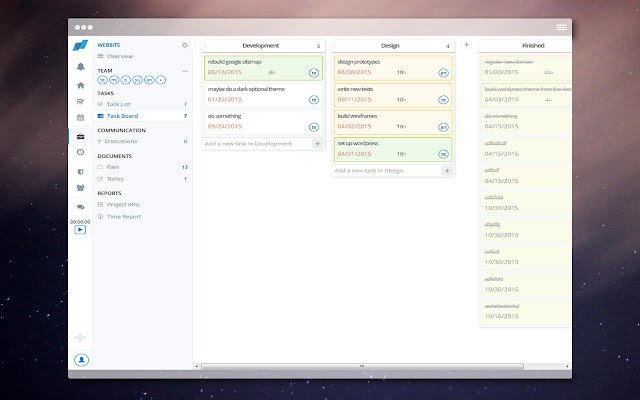Open notifications via the bell icon
Image resolution: width=640 pixels, height=400 pixels.
click(x=80, y=67)
